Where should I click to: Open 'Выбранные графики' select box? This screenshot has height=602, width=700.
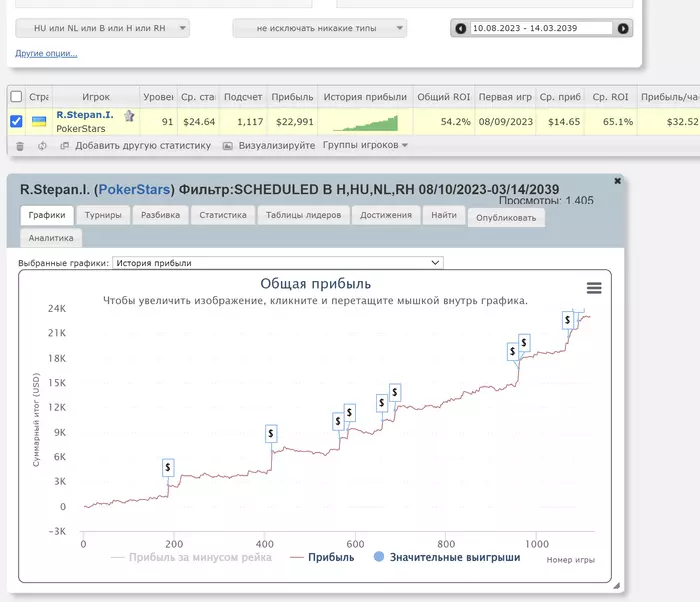point(278,263)
